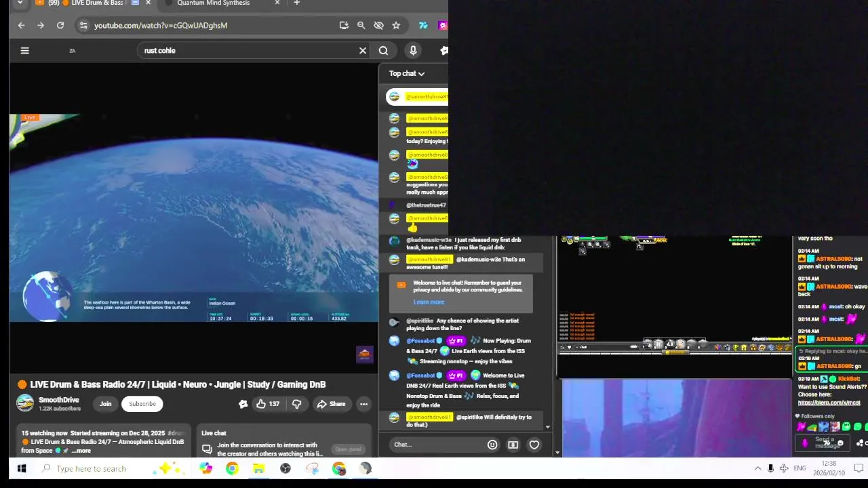Image resolution: width=868 pixels, height=488 pixels.
Task: Open the Learn more chat guidelines link
Action: (x=429, y=302)
